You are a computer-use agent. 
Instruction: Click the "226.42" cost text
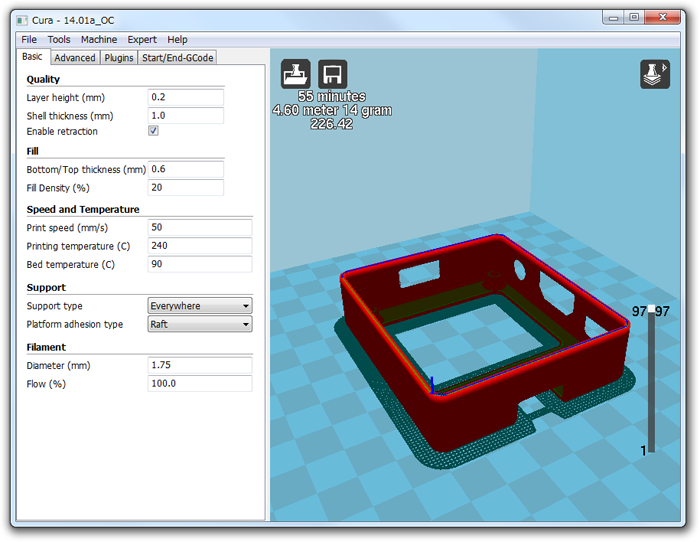click(332, 124)
